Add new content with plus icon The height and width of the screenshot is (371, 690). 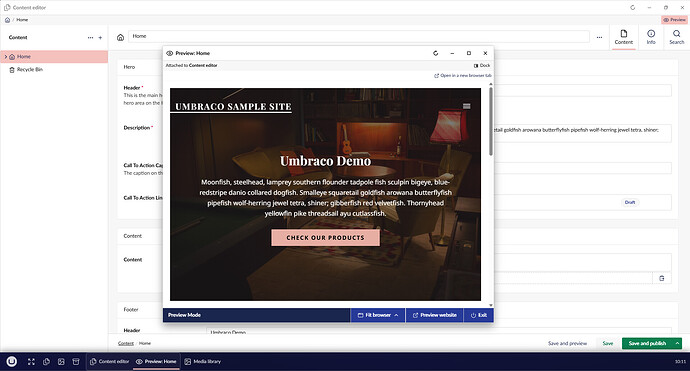100,37
